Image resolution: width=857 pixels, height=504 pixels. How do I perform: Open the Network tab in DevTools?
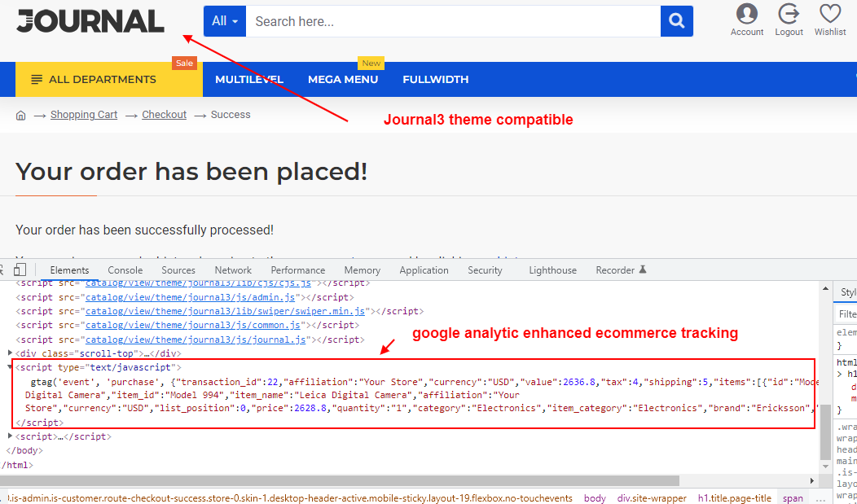233,270
